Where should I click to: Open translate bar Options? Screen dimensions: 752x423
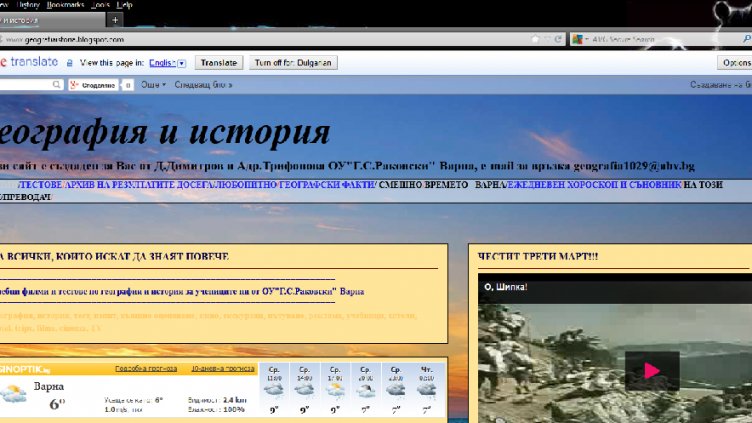[735, 63]
